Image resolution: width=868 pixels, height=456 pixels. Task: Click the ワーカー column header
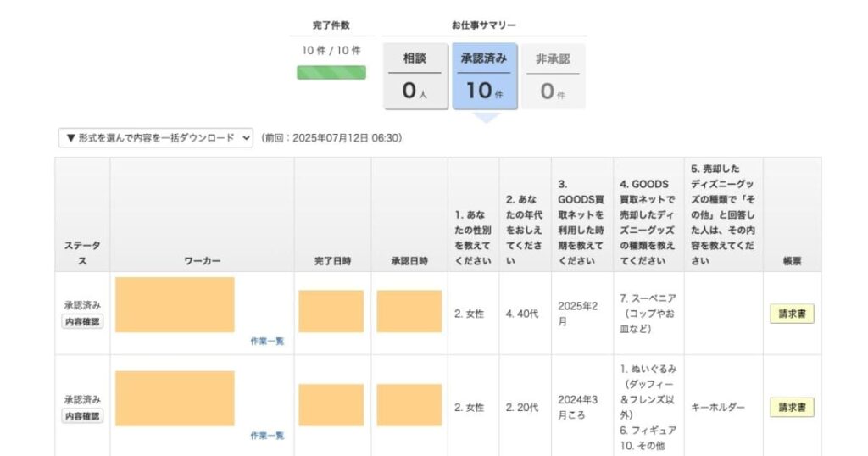click(x=202, y=261)
